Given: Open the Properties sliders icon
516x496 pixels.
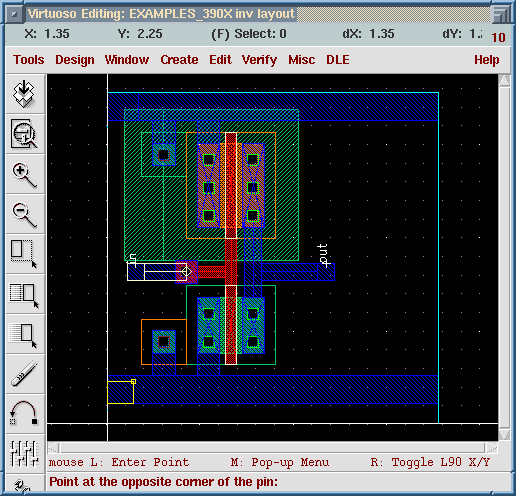Looking at the screenshot, I should coord(25,453).
